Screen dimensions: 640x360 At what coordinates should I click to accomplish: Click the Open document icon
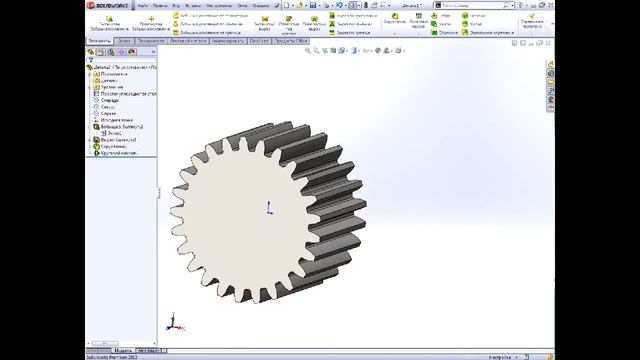click(x=300, y=5)
